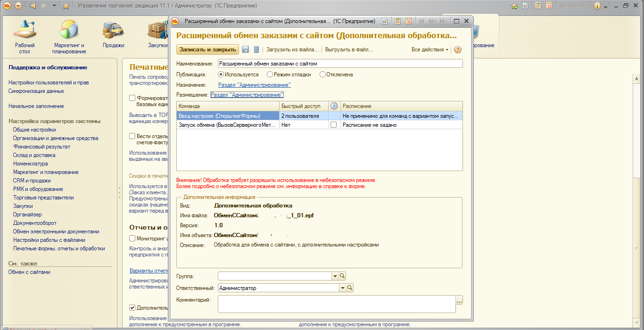The image size is (644, 330).
Task: Select the Ввод настроек command row
Action: click(319, 115)
